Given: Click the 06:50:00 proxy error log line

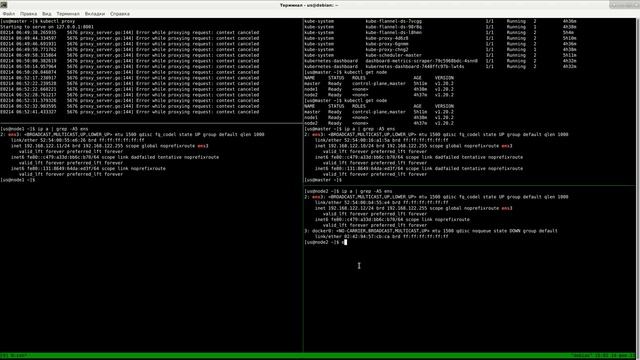Looking at the screenshot, I should [x=129, y=61].
